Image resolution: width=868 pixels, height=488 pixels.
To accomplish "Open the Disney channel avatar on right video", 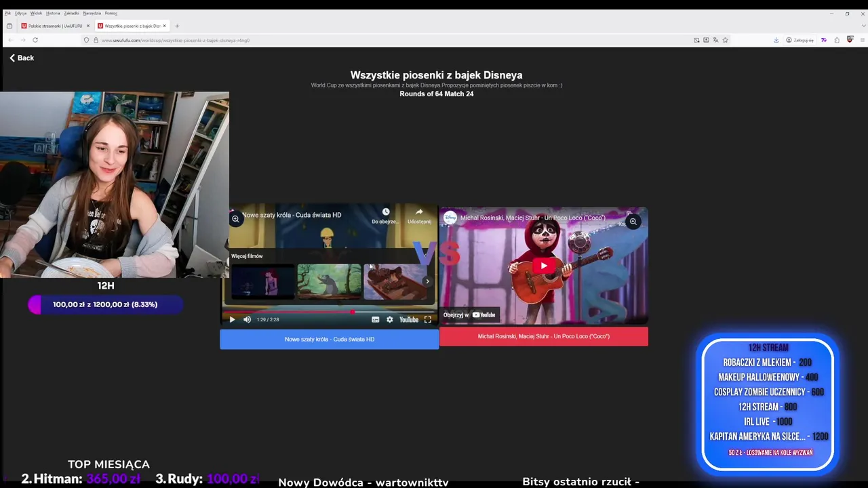I will click(450, 218).
